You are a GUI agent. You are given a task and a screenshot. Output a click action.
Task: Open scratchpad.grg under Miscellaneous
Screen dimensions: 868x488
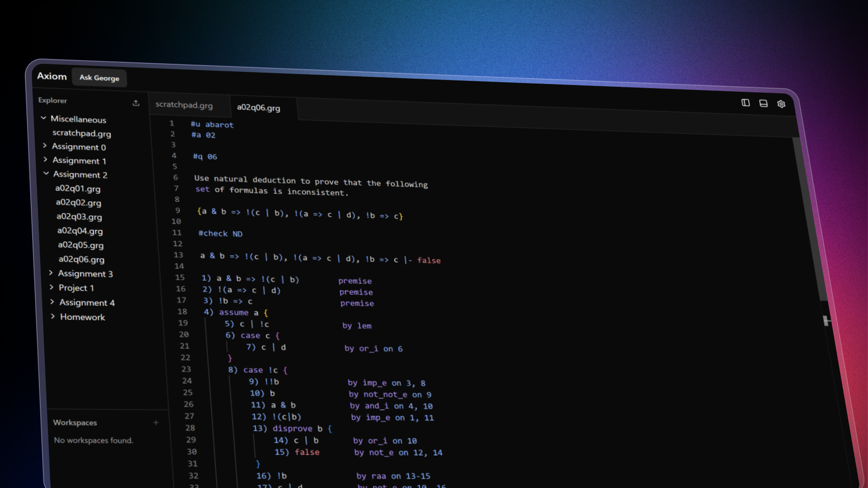click(x=81, y=133)
